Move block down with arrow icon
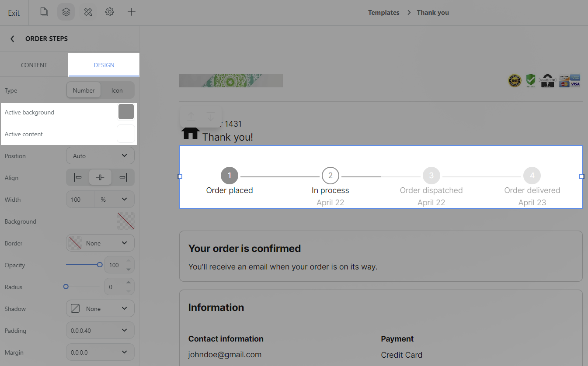The width and height of the screenshot is (588, 366). [211, 117]
